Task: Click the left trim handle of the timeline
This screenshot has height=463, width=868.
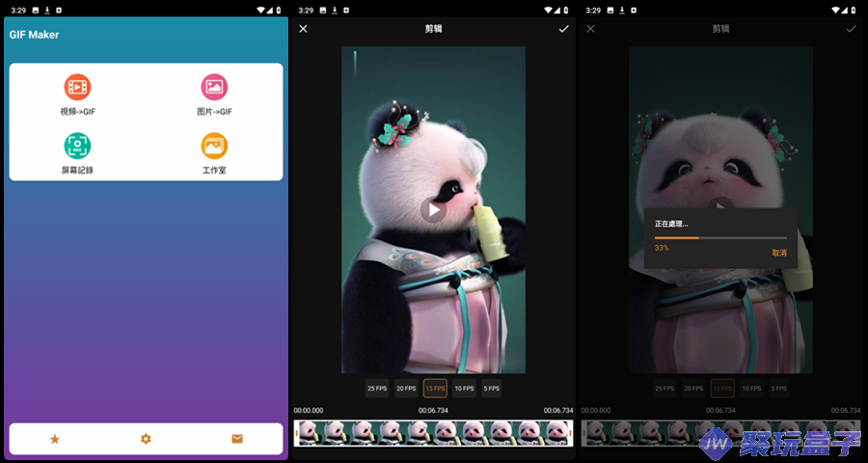Action: pyautogui.click(x=297, y=433)
